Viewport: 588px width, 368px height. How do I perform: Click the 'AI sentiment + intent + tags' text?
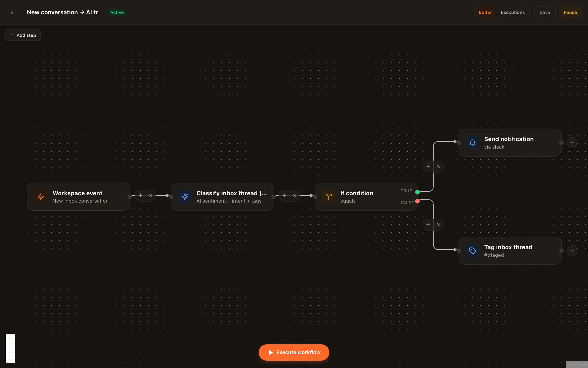(229, 201)
